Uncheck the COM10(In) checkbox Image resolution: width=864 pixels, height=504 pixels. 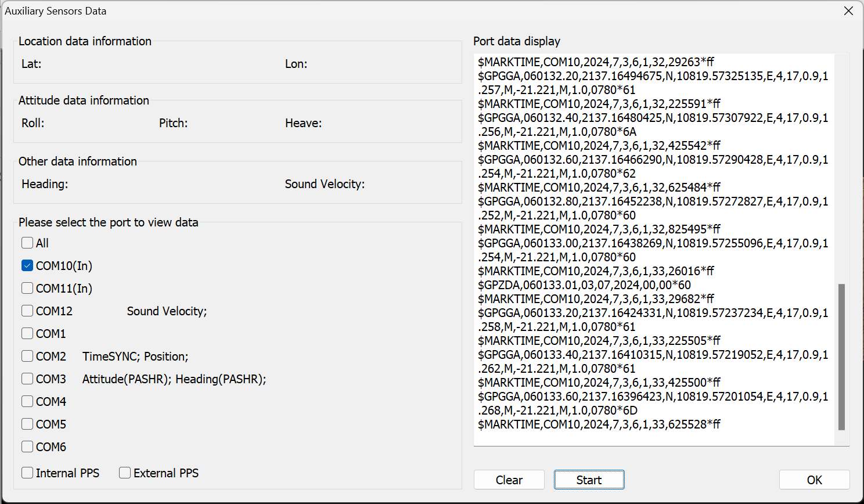27,266
